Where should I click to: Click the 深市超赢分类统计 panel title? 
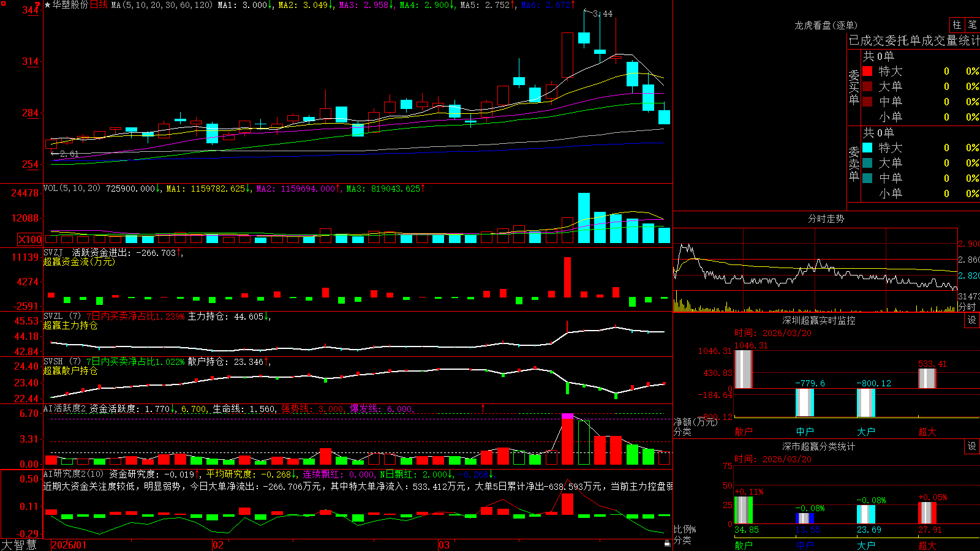[818, 446]
